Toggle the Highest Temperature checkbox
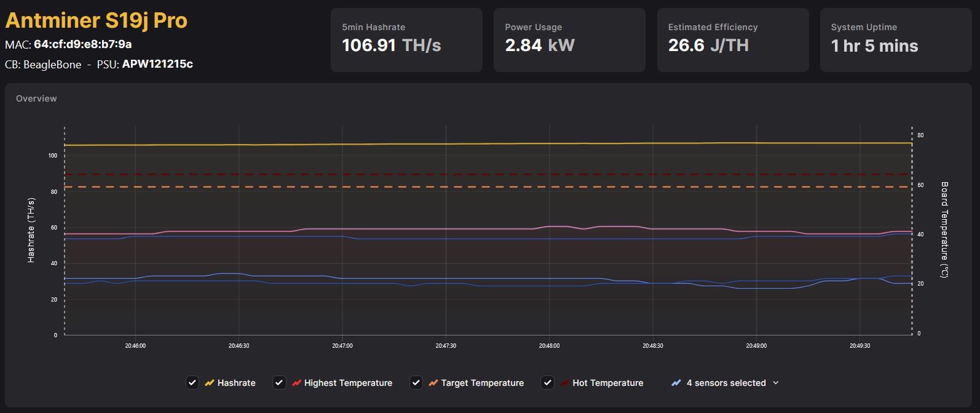Screen dimensions: 980x413 click(279, 383)
